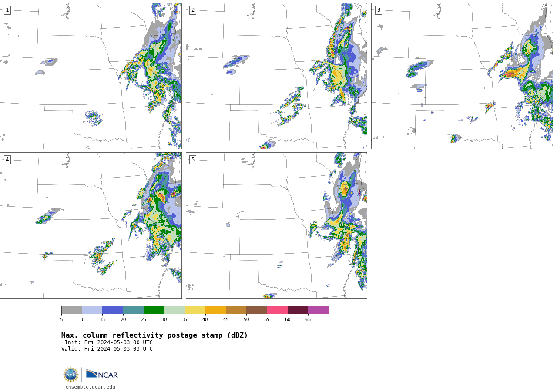Click the maroon 60-65 dBZ swatch
The height and width of the screenshot is (392, 557).
298,310
